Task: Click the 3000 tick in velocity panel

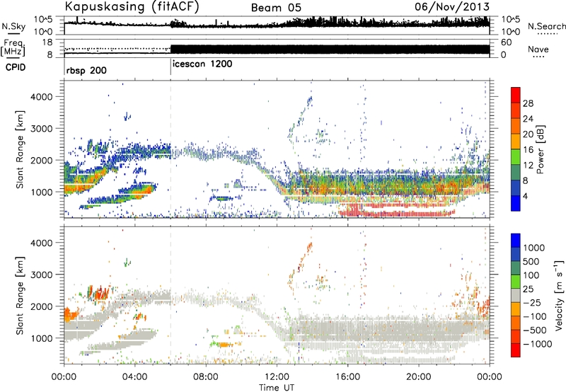Action: tap(42, 275)
